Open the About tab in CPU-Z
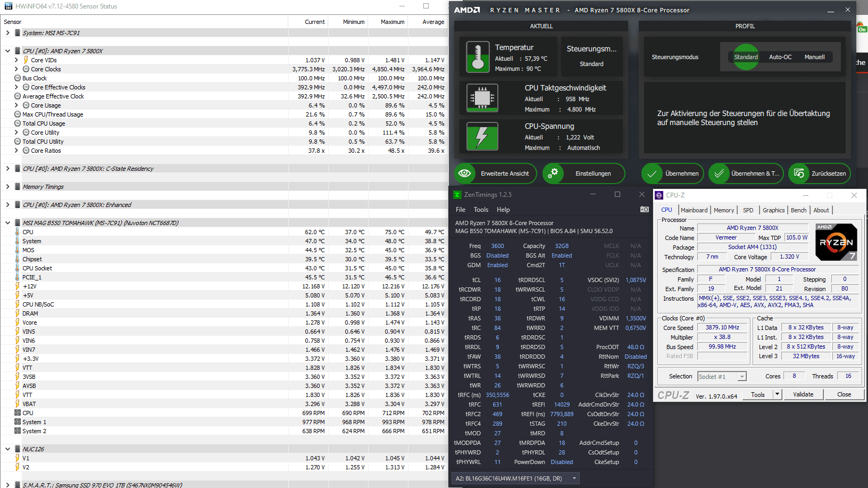 (x=821, y=210)
